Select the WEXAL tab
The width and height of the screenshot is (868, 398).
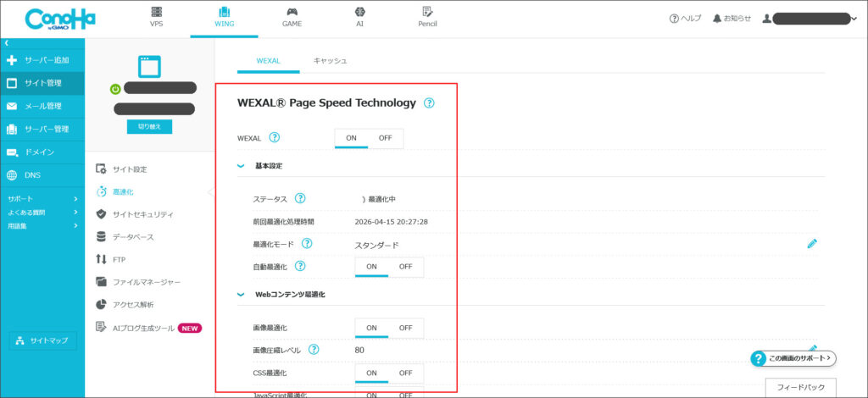269,61
